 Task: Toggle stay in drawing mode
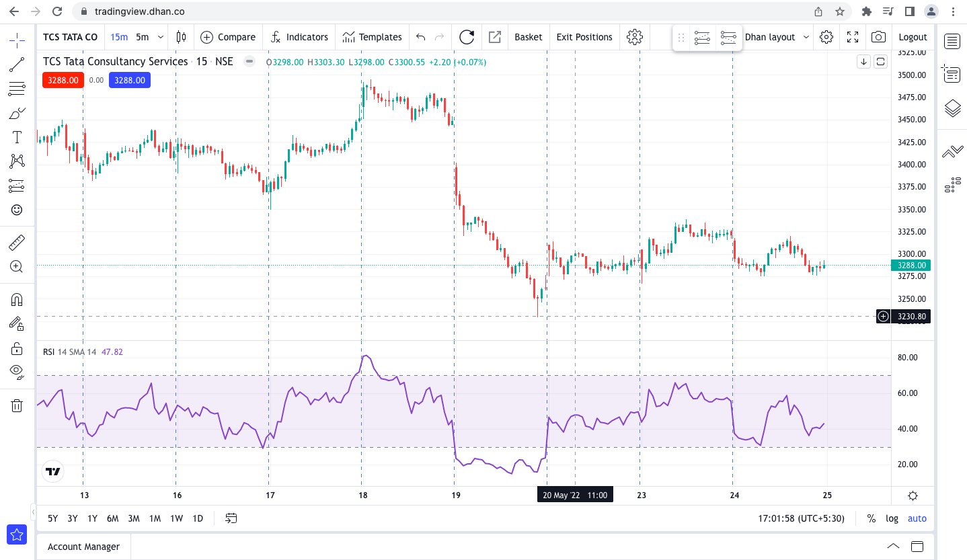(17, 323)
